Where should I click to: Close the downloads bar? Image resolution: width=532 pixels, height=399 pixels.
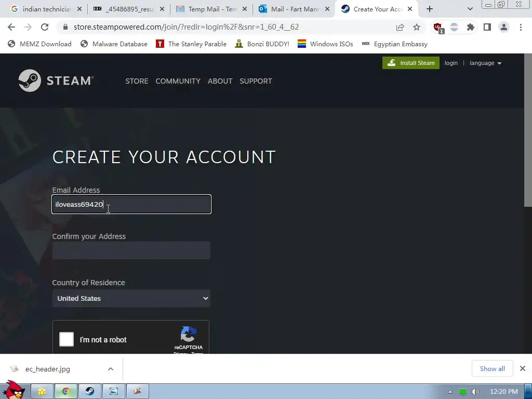(523, 368)
